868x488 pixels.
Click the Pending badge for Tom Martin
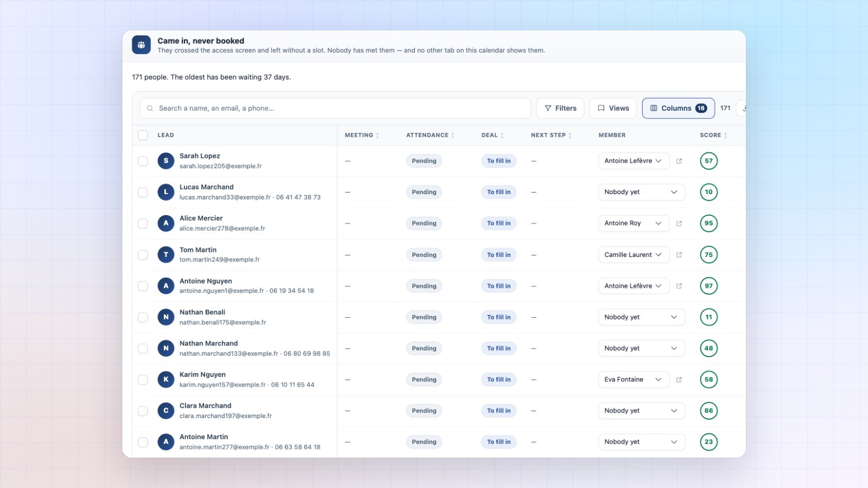[424, 255]
